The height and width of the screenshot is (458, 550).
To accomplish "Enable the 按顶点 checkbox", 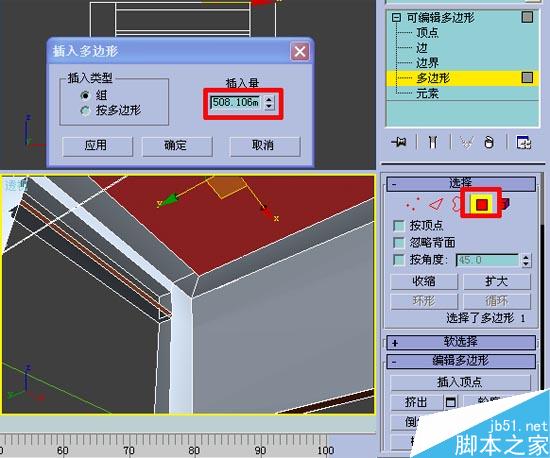I will [x=399, y=225].
